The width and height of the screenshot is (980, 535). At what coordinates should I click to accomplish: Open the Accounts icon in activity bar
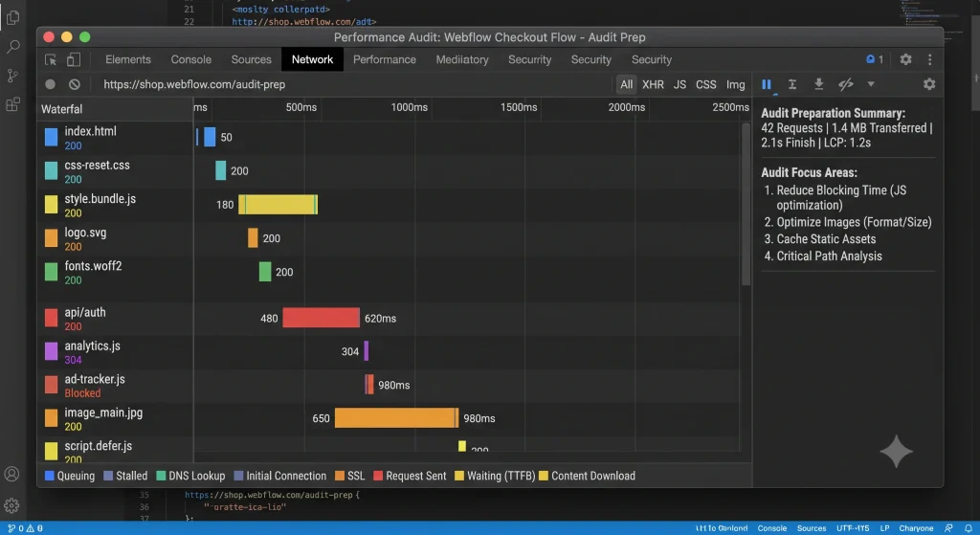tap(11, 475)
